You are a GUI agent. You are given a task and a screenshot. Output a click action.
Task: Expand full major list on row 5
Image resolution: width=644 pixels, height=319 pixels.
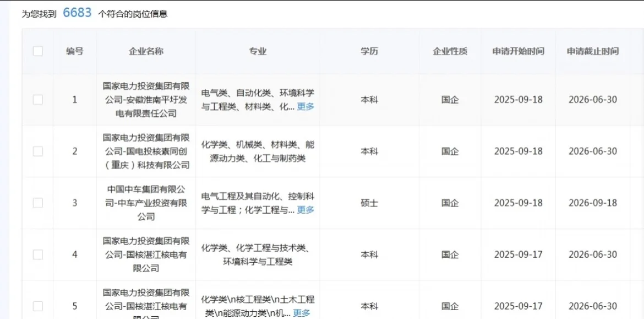click(x=302, y=312)
